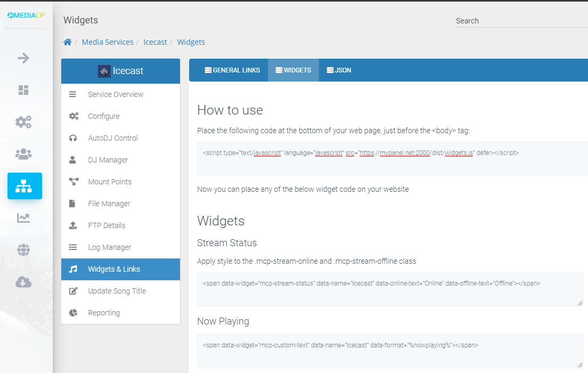Follow the Icecast breadcrumb link
Viewport: 588px width, 373px height.
(x=155, y=42)
